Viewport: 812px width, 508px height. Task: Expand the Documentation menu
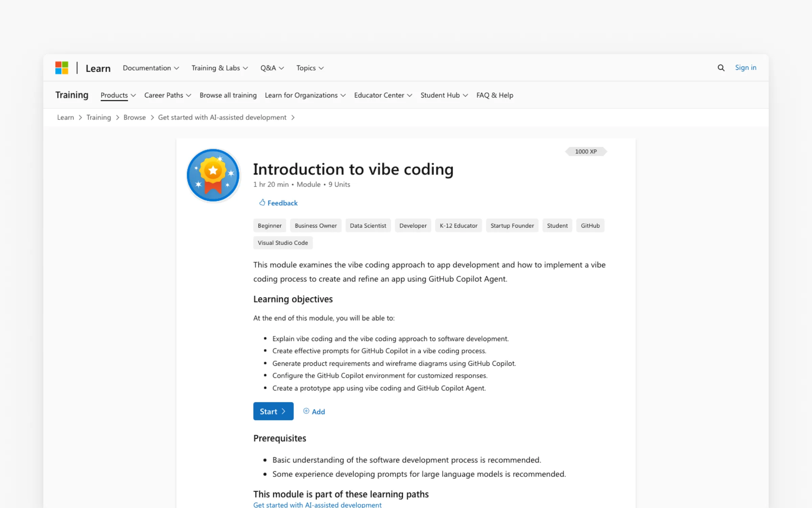[x=151, y=68]
